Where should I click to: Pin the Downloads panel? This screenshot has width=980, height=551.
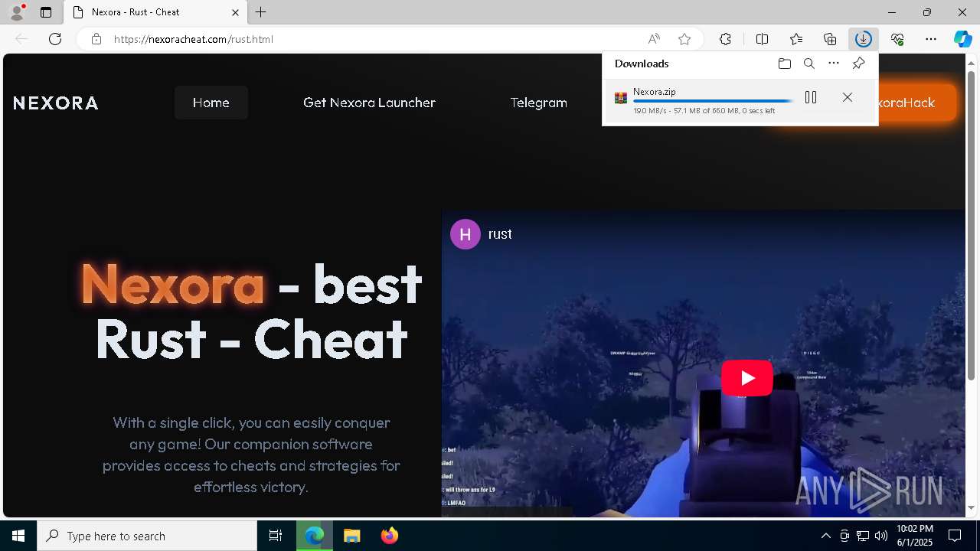click(x=858, y=64)
